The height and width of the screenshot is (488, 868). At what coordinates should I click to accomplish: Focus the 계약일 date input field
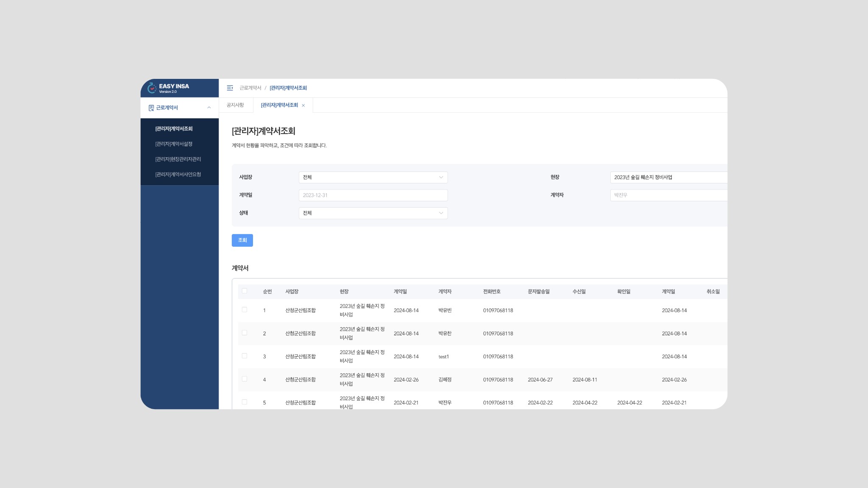tap(373, 195)
